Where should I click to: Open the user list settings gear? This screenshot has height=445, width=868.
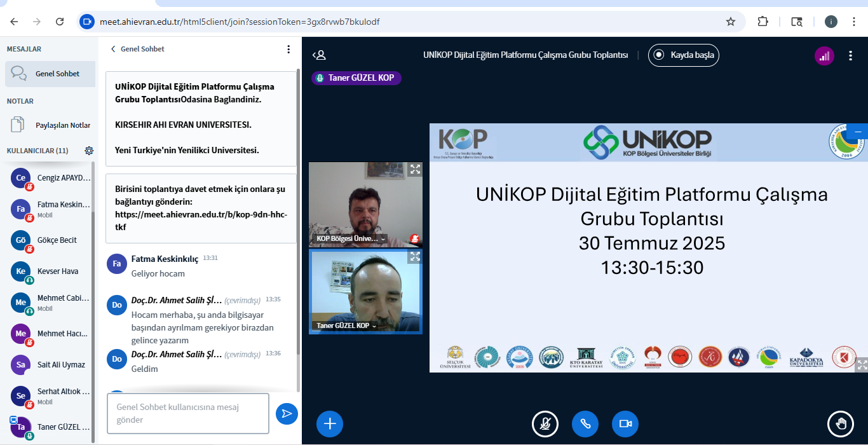coord(89,151)
